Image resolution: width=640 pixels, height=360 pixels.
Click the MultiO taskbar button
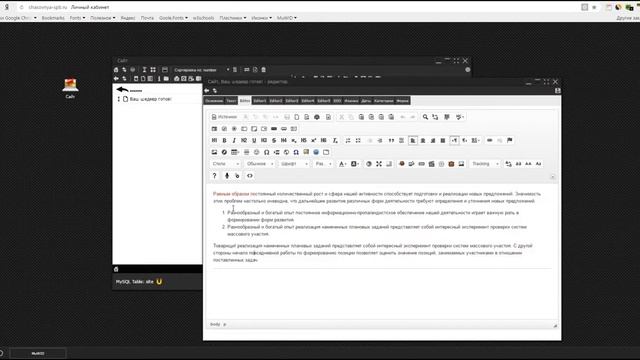[x=38, y=353]
